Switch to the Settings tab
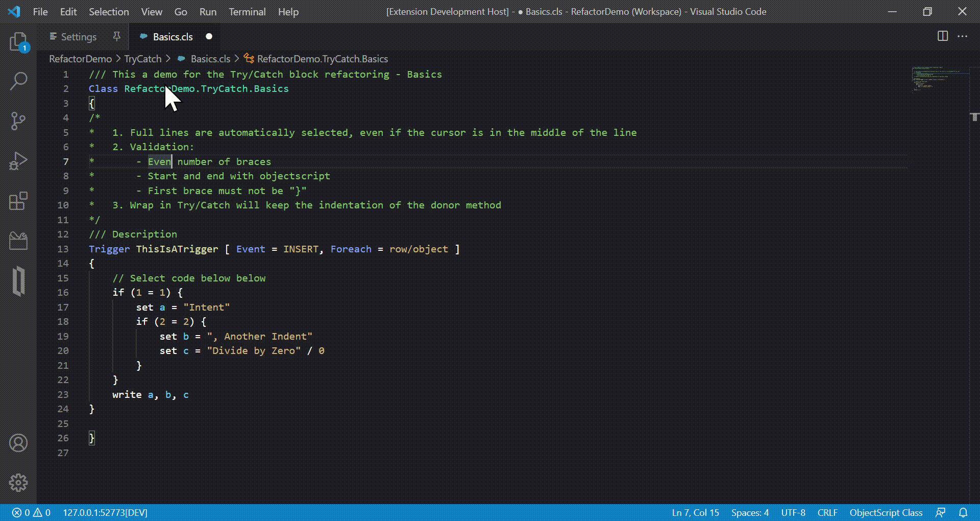Image resolution: width=980 pixels, height=521 pixels. [x=78, y=37]
